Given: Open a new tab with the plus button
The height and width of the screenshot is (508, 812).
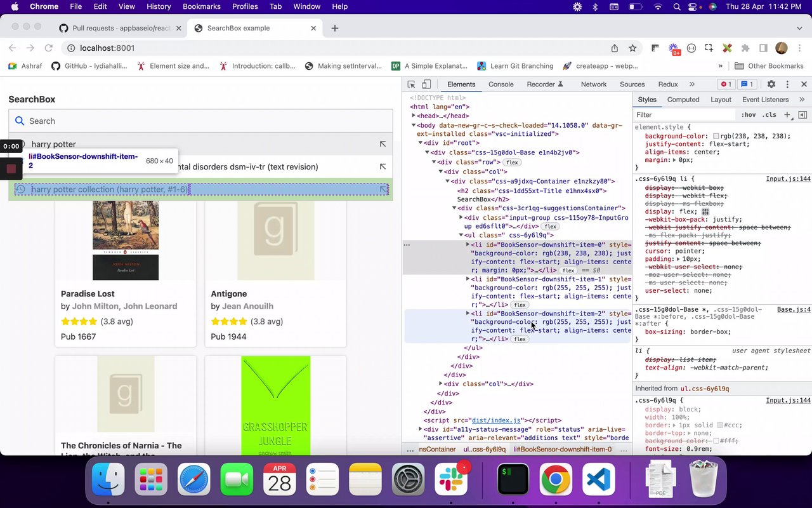Looking at the screenshot, I should tap(335, 28).
